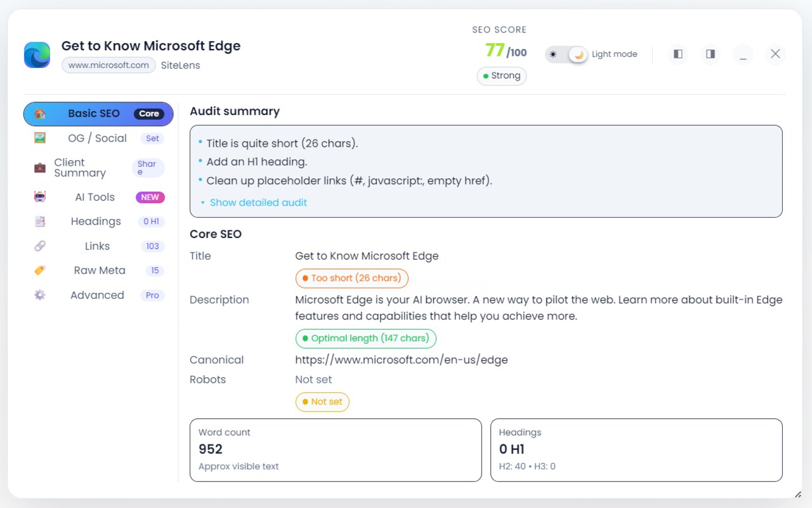Click the chain icon beside Links
The width and height of the screenshot is (812, 508).
pyautogui.click(x=40, y=246)
